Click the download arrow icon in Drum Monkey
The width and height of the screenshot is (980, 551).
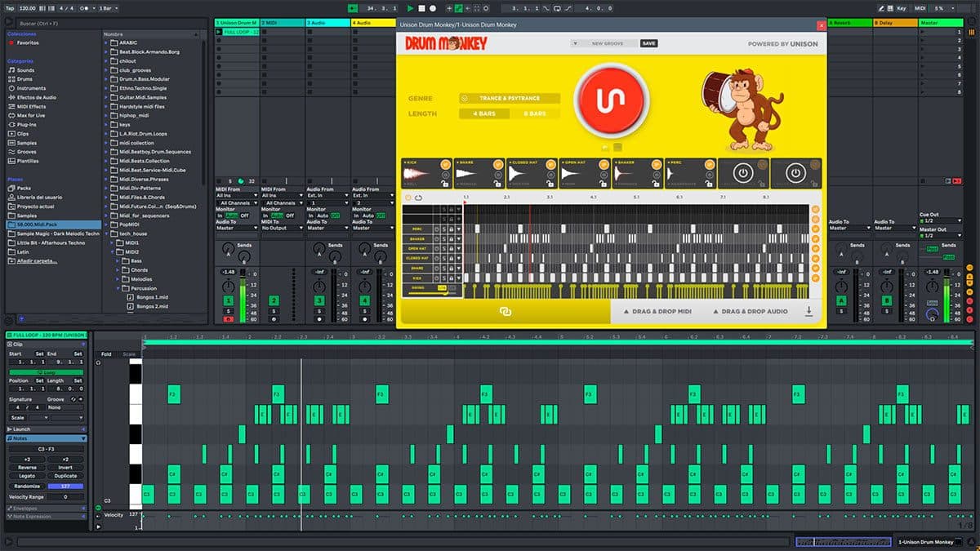pos(808,311)
